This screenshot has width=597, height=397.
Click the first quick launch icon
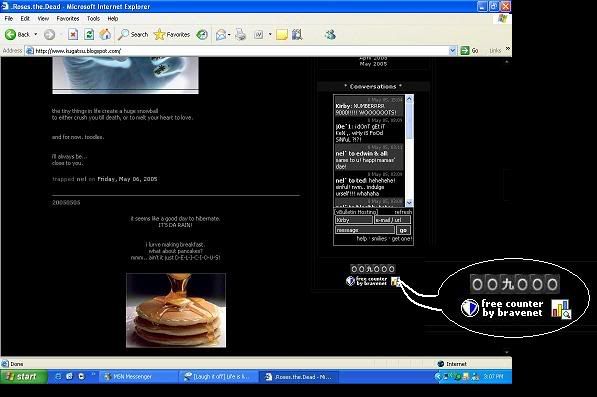click(58, 376)
